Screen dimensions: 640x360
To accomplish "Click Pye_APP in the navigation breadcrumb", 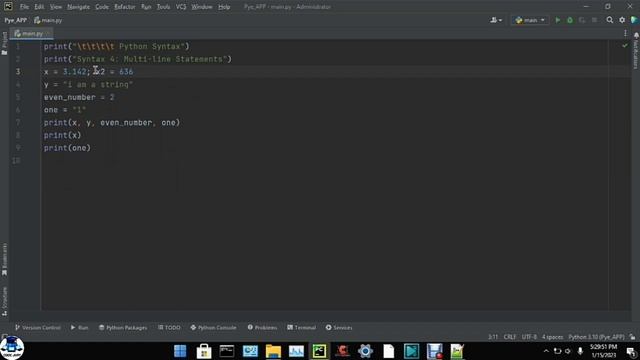I will pos(16,20).
